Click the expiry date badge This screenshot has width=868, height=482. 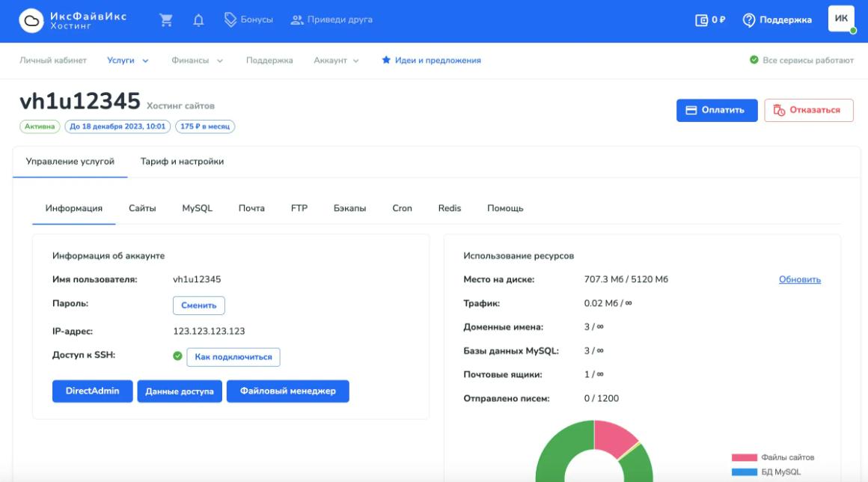point(117,126)
